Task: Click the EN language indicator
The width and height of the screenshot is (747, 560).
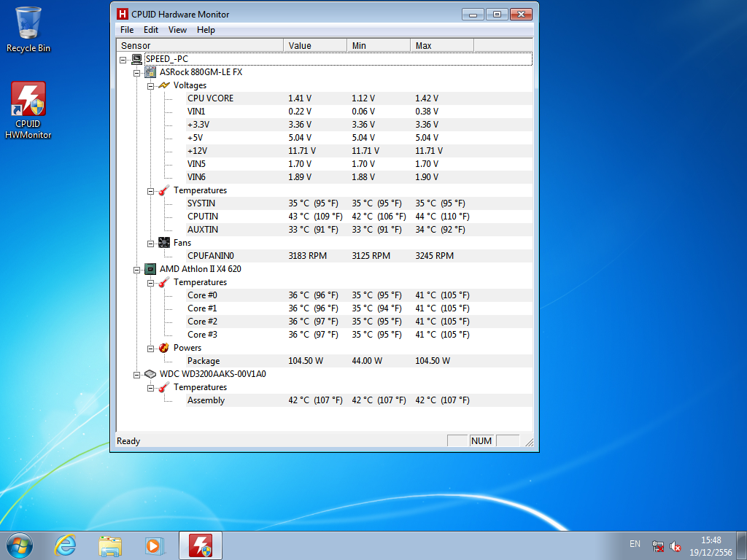Action: pyautogui.click(x=635, y=544)
